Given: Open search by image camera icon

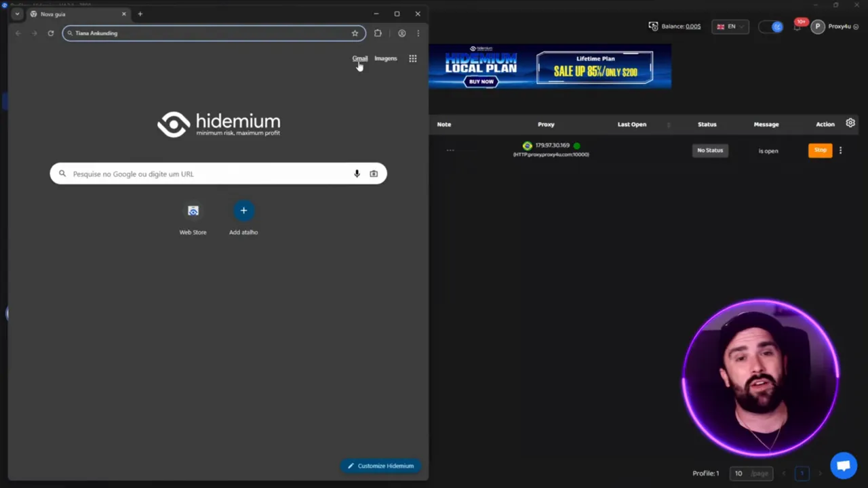Looking at the screenshot, I should (373, 174).
